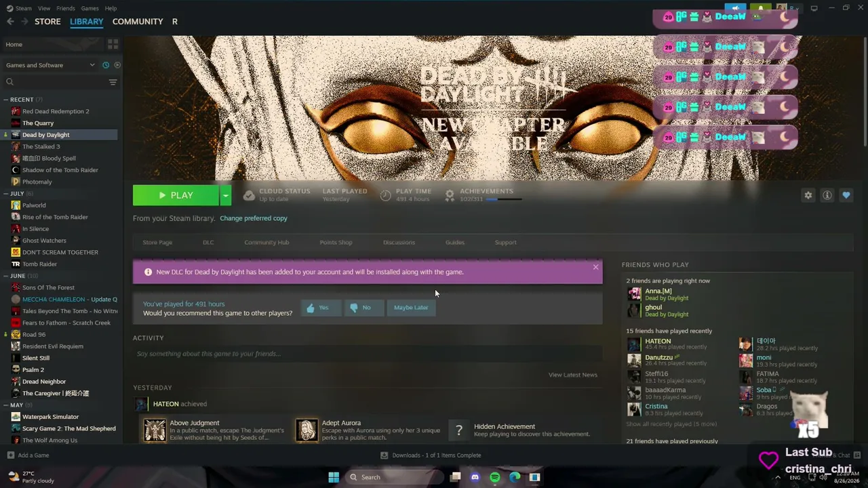Show game info icon
The image size is (868, 488).
pyautogui.click(x=827, y=195)
